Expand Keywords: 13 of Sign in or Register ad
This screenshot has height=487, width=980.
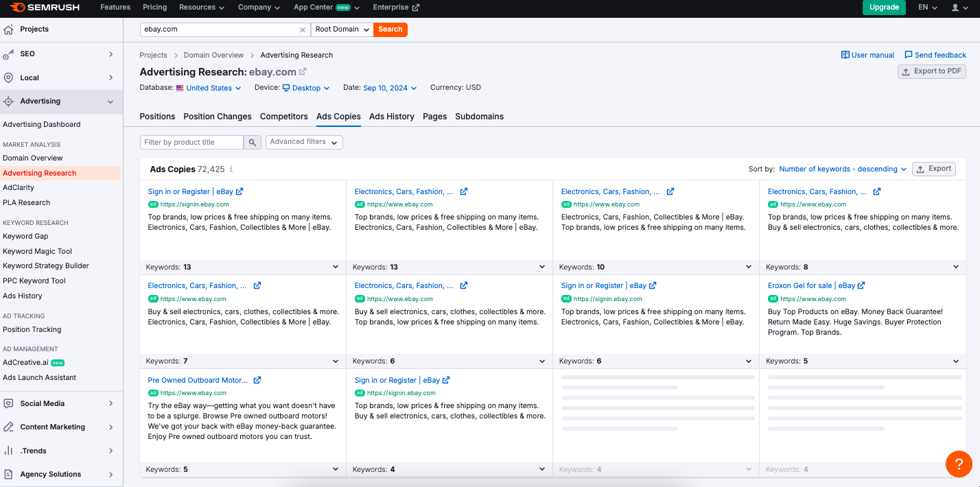(243, 267)
